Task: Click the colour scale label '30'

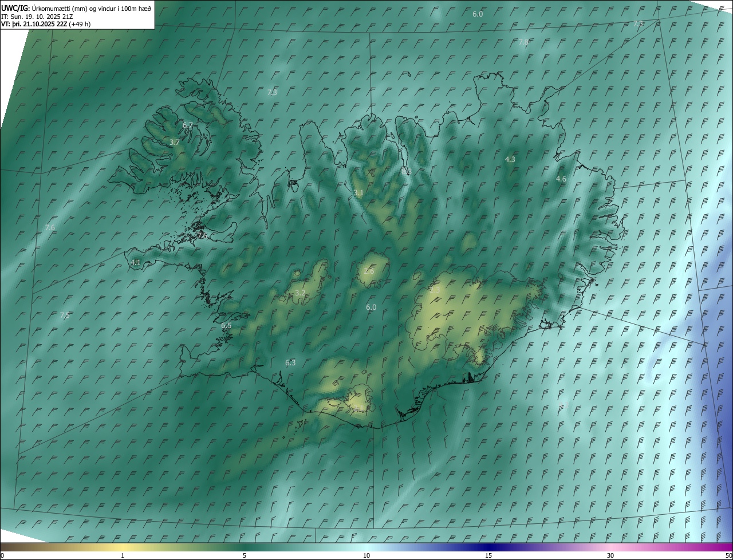Action: click(x=610, y=555)
